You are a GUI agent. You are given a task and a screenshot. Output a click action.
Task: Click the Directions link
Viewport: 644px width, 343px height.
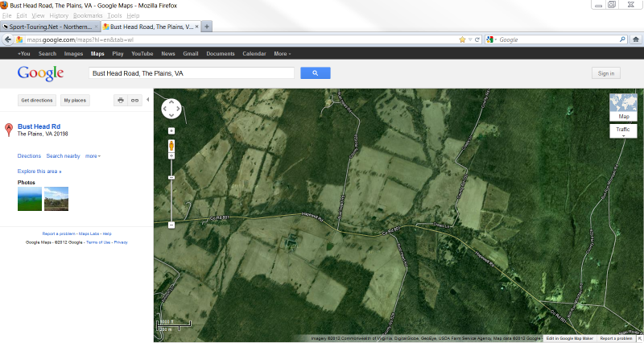coord(29,156)
